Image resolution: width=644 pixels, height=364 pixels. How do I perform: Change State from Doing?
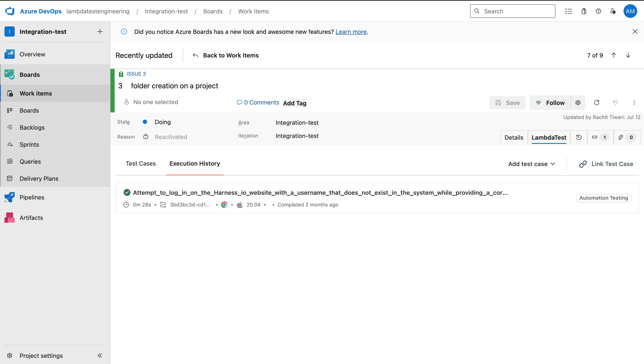pyautogui.click(x=163, y=122)
